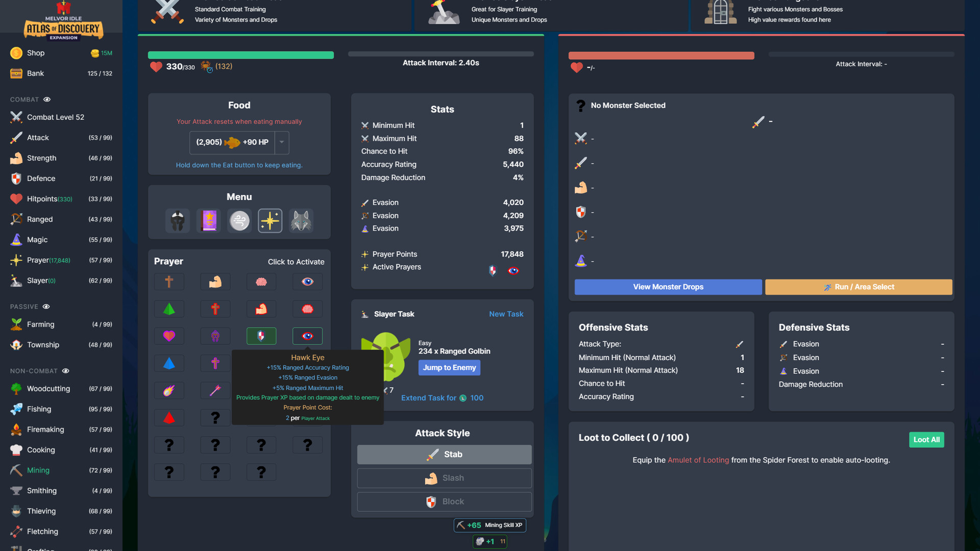Toggle the active eye prayer on right
Screen dimensions: 980x551
(x=307, y=336)
